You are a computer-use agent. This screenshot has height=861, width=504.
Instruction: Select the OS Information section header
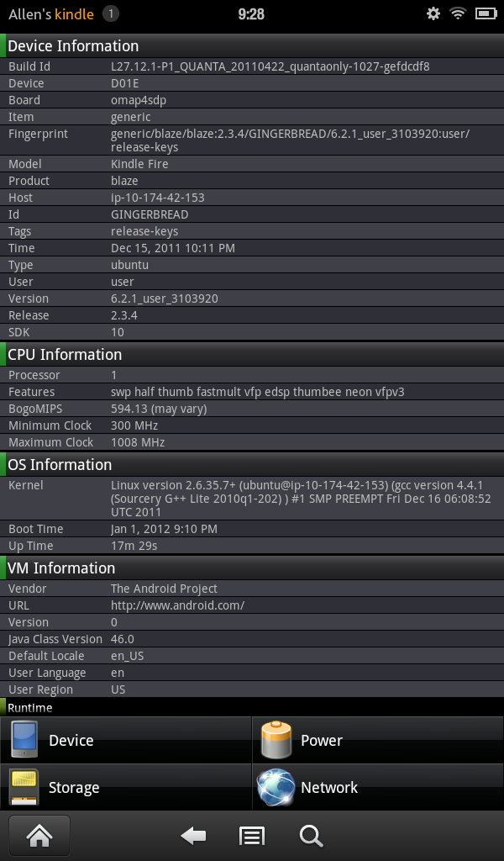pyautogui.click(x=60, y=465)
